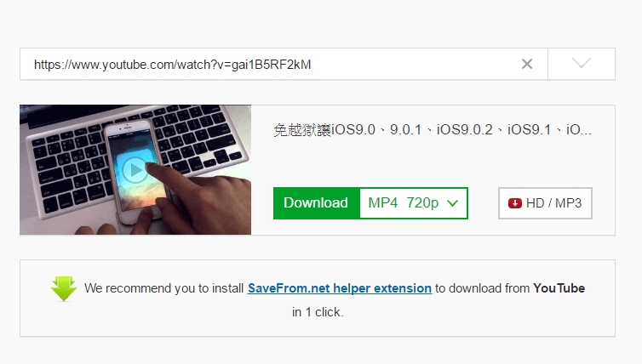Click the MP4 format label
642x364 pixels.
coord(383,203)
